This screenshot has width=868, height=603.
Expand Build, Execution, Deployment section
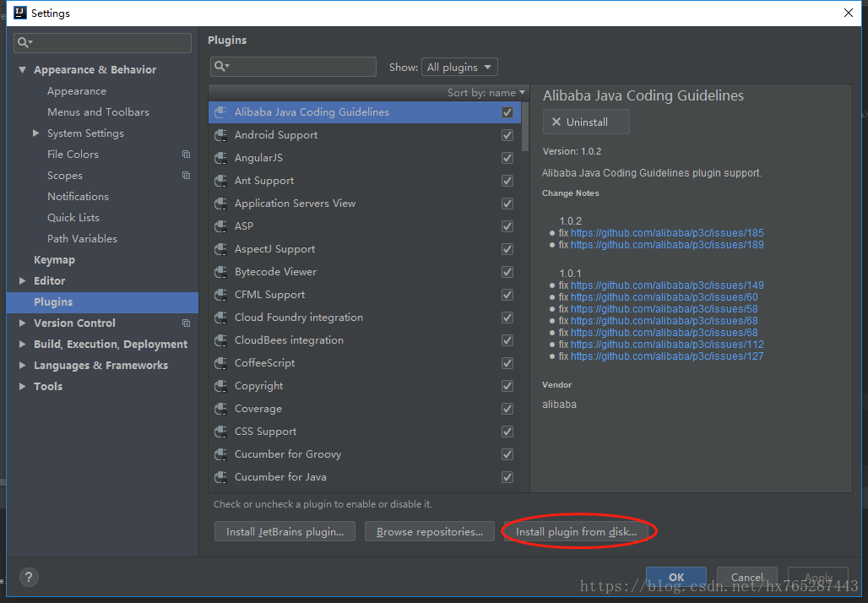coord(22,344)
